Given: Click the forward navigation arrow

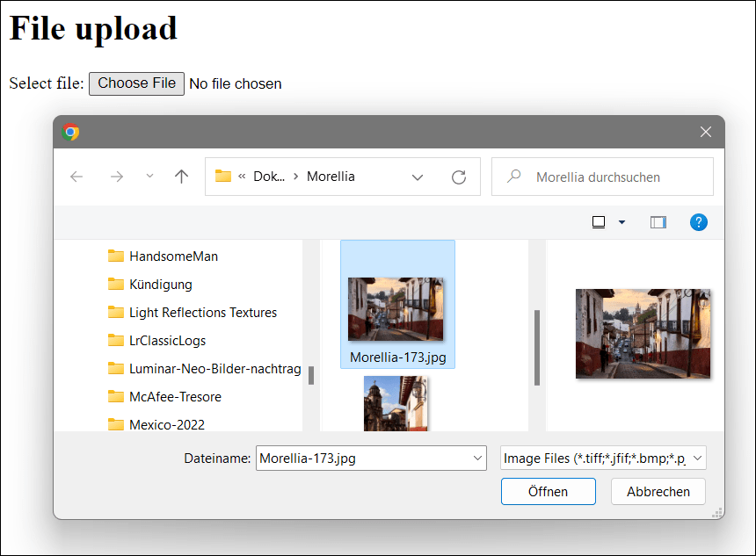Looking at the screenshot, I should [117, 177].
